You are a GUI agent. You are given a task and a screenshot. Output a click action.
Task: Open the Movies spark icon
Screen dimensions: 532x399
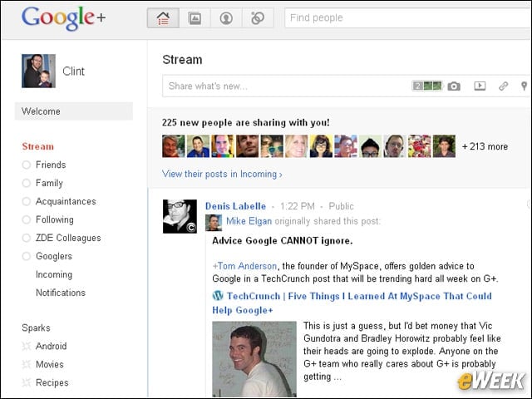coord(27,364)
